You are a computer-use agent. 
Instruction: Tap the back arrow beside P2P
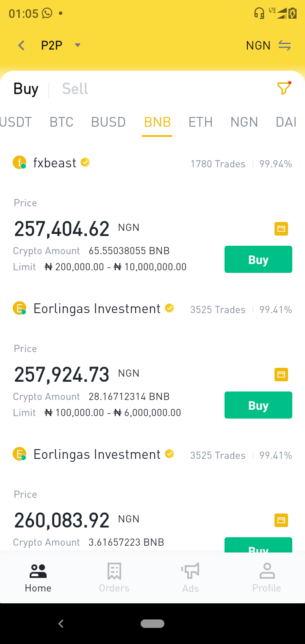pos(22,45)
